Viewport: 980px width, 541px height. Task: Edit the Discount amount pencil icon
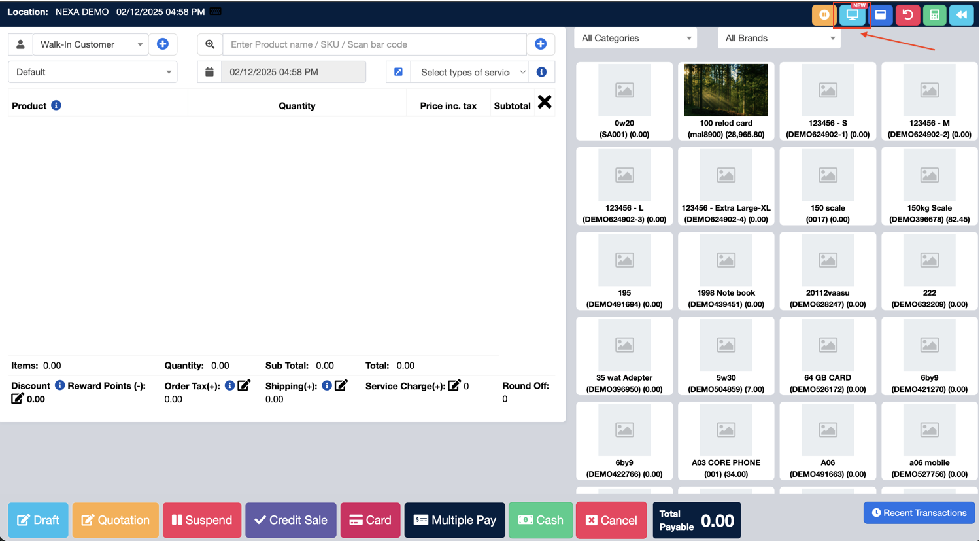18,398
